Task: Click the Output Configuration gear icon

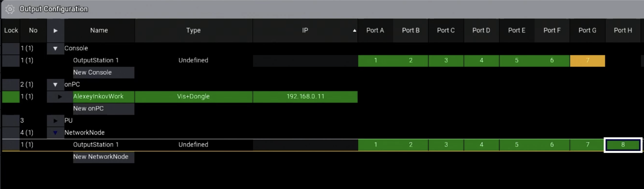Action: (10, 9)
